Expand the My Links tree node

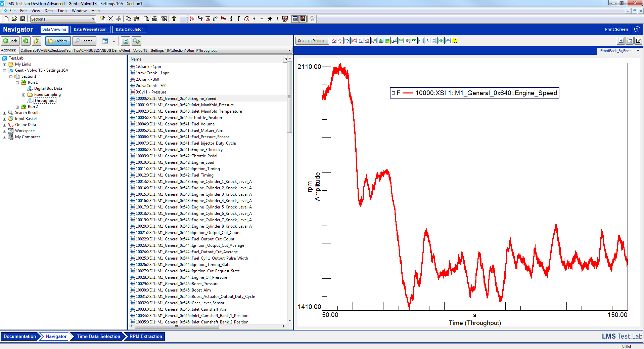point(4,65)
